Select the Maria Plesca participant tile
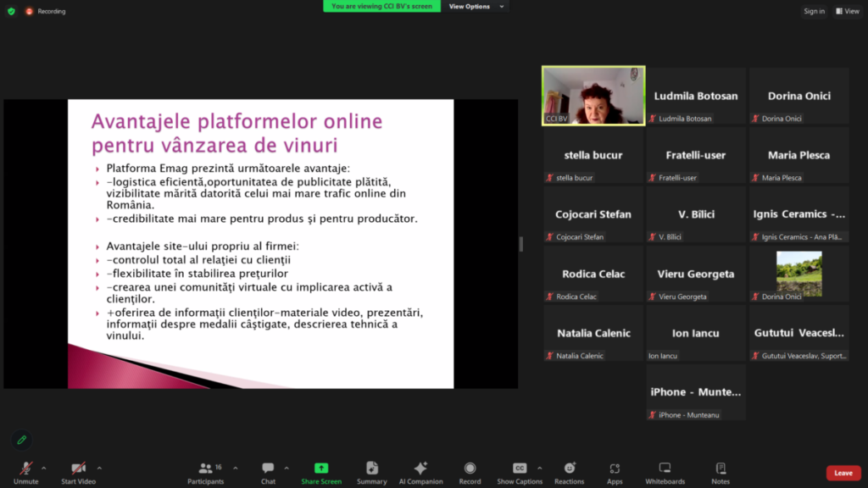The width and height of the screenshot is (868, 488). [798, 155]
